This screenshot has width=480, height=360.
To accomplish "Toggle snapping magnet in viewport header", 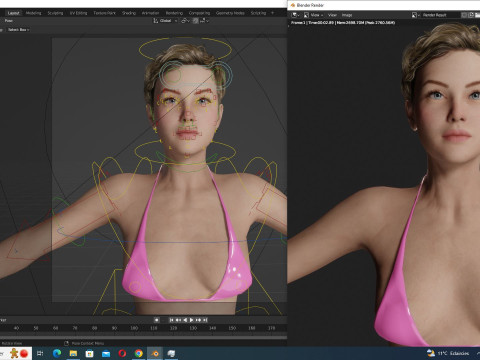I will pyautogui.click(x=196, y=21).
